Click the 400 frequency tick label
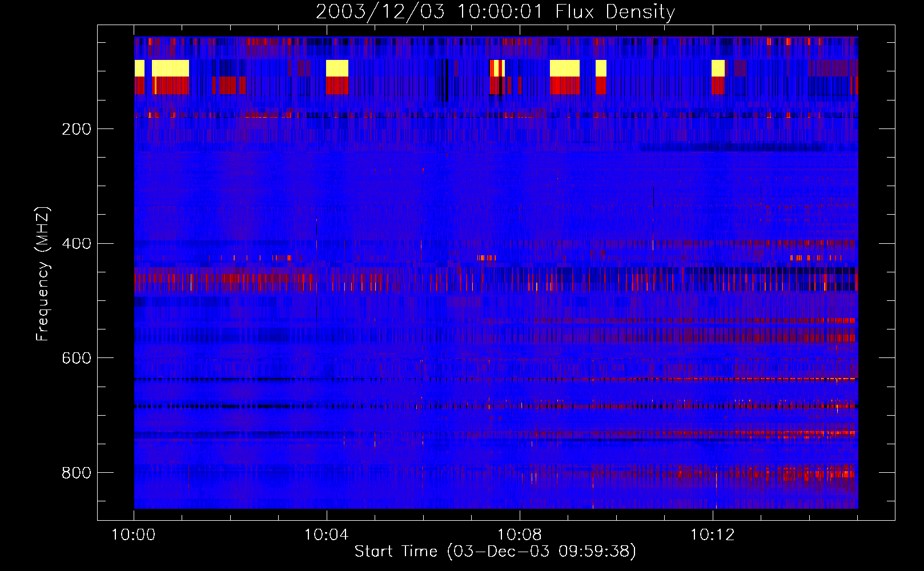This screenshot has height=571, width=924. (x=77, y=244)
